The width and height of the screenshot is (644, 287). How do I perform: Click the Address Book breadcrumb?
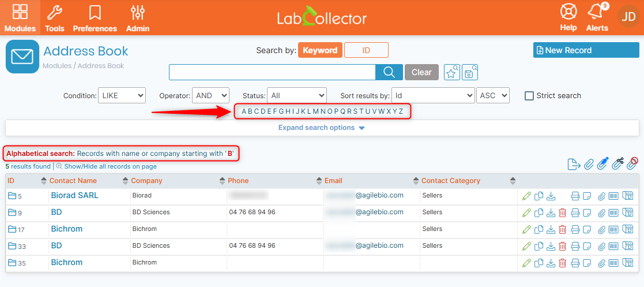pos(101,66)
